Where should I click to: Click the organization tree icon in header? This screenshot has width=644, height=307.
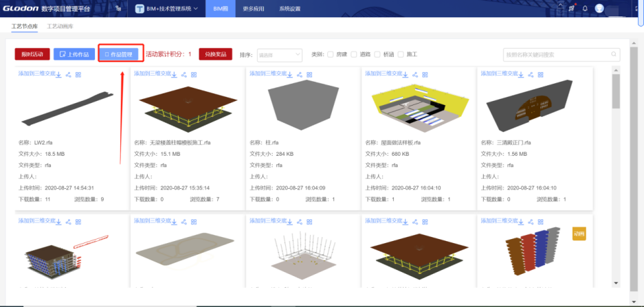pyautogui.click(x=118, y=9)
